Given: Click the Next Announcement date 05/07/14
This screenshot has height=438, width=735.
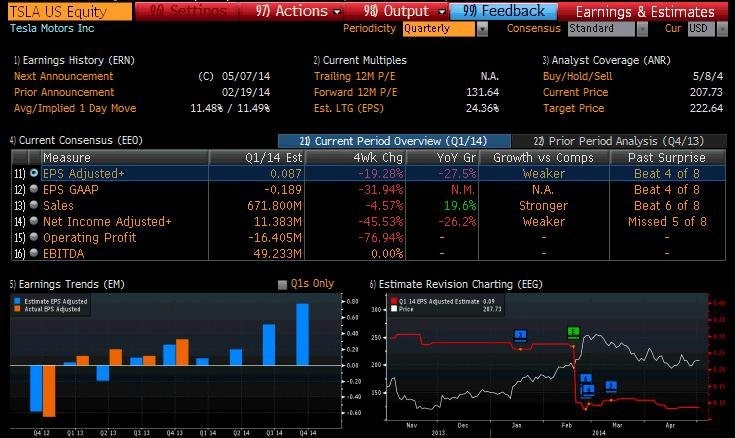Looking at the screenshot, I should coord(246,76).
